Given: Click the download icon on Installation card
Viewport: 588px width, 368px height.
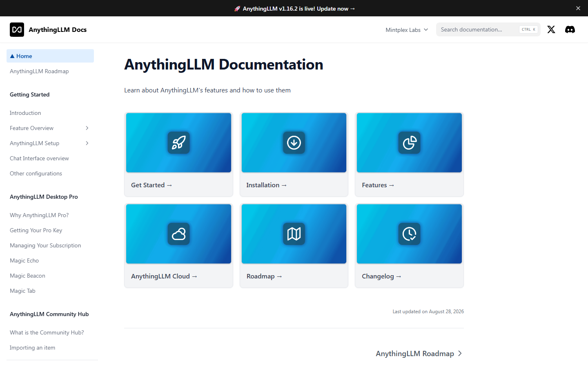Looking at the screenshot, I should tap(294, 143).
